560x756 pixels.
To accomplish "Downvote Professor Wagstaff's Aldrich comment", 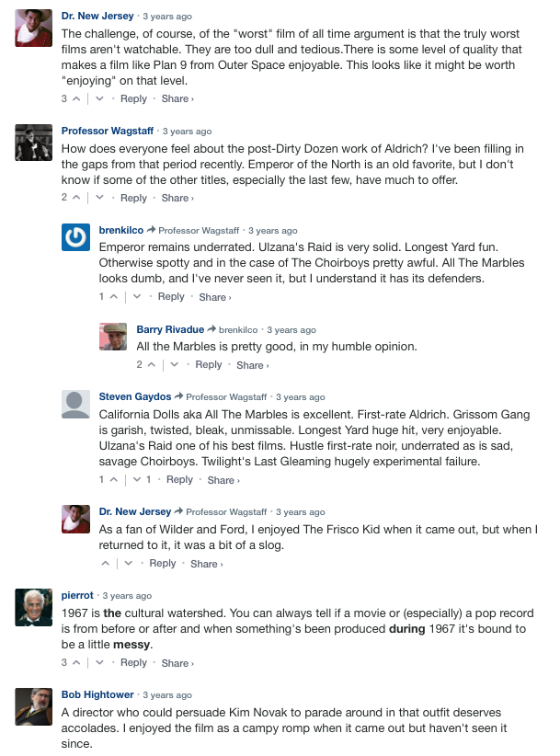I will (x=98, y=198).
